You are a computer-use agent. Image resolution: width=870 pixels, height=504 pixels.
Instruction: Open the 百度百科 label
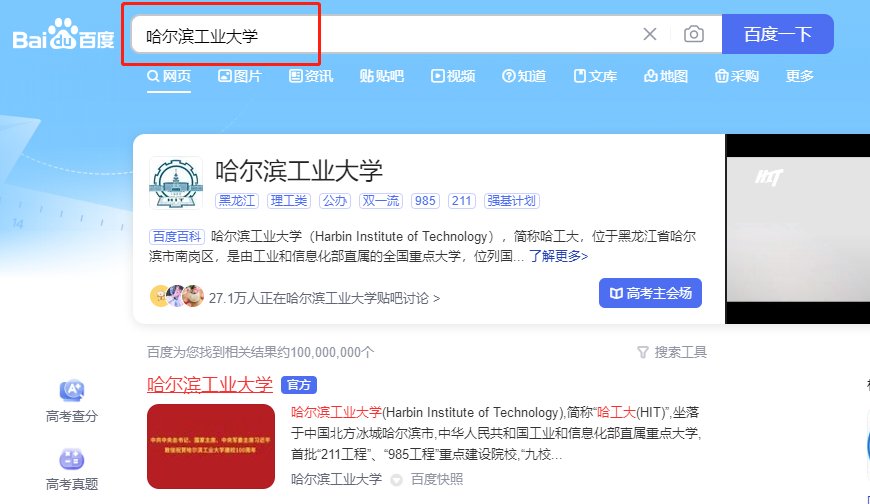(x=176, y=236)
